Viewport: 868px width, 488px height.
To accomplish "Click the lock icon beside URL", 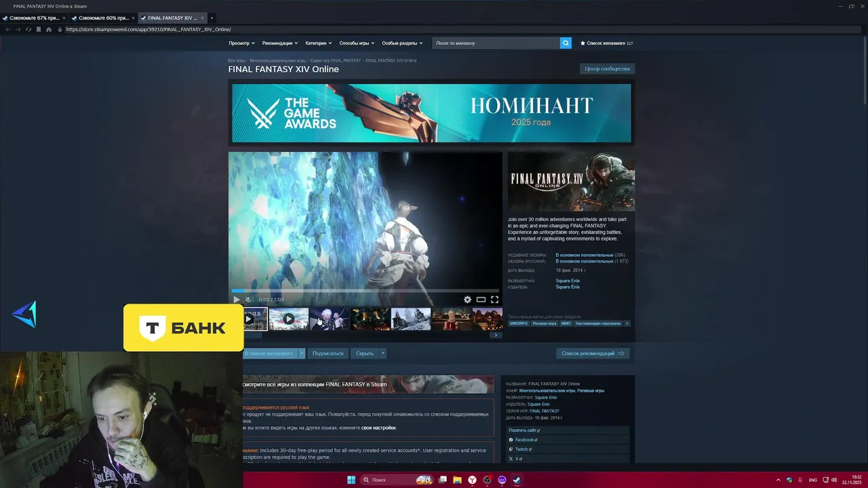I will (60, 29).
